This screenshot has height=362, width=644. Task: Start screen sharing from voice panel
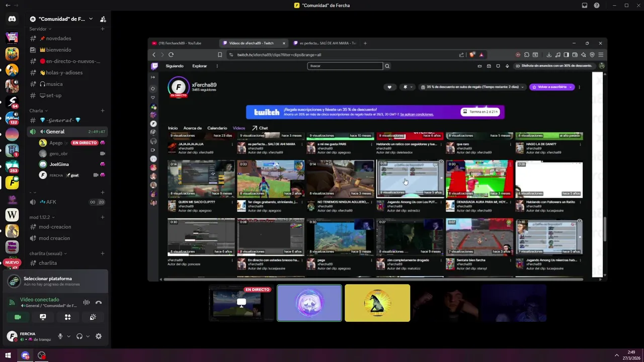[x=43, y=317]
